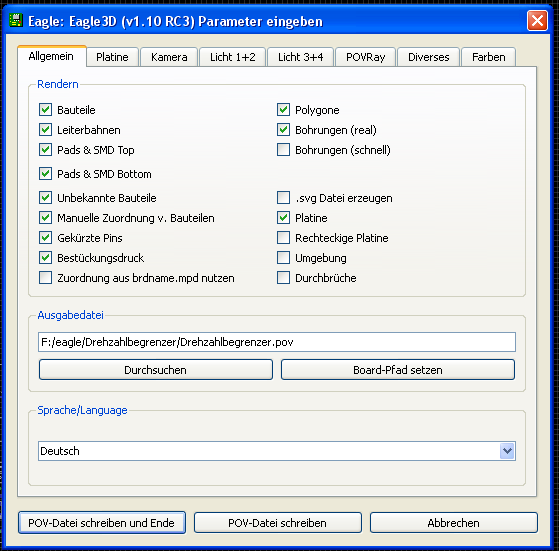Go to the Licht 1+2 tab
The height and width of the screenshot is (551, 559).
pos(232,57)
